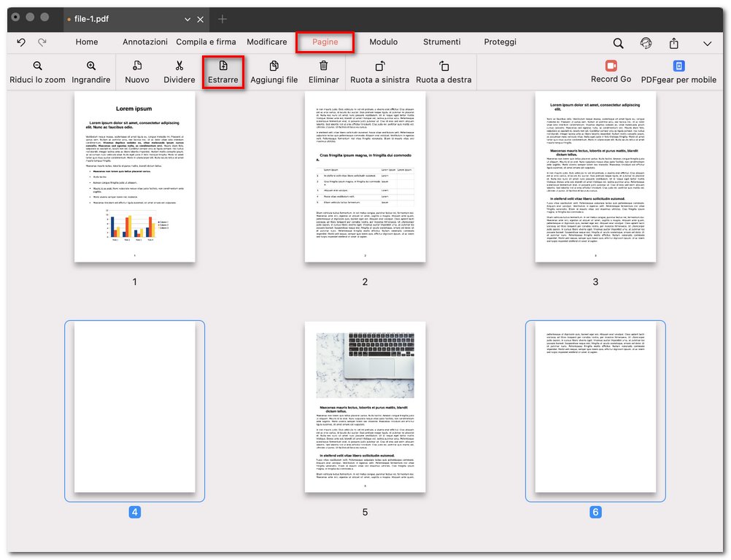The image size is (731, 560).
Task: Open the Annotazioni ribbon tab
Action: coord(144,42)
